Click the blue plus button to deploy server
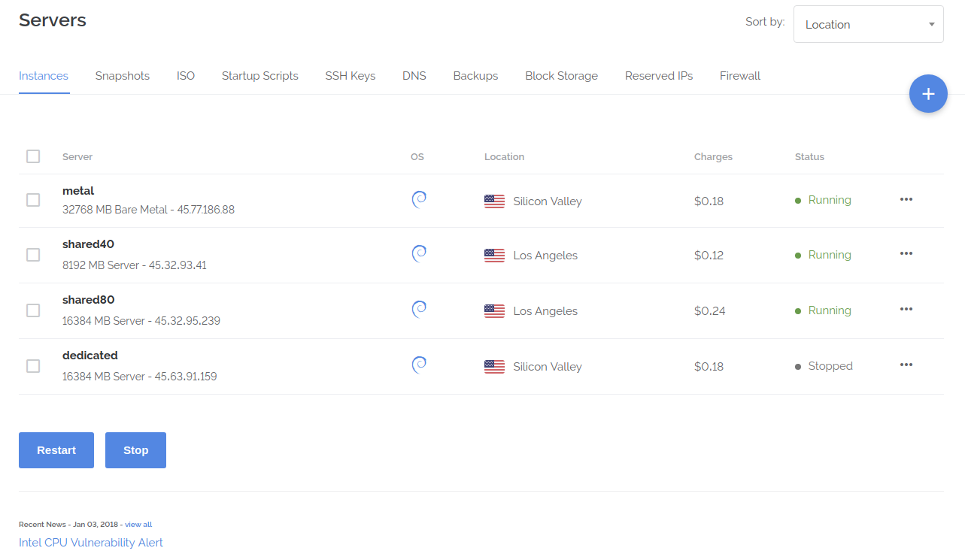 (928, 94)
